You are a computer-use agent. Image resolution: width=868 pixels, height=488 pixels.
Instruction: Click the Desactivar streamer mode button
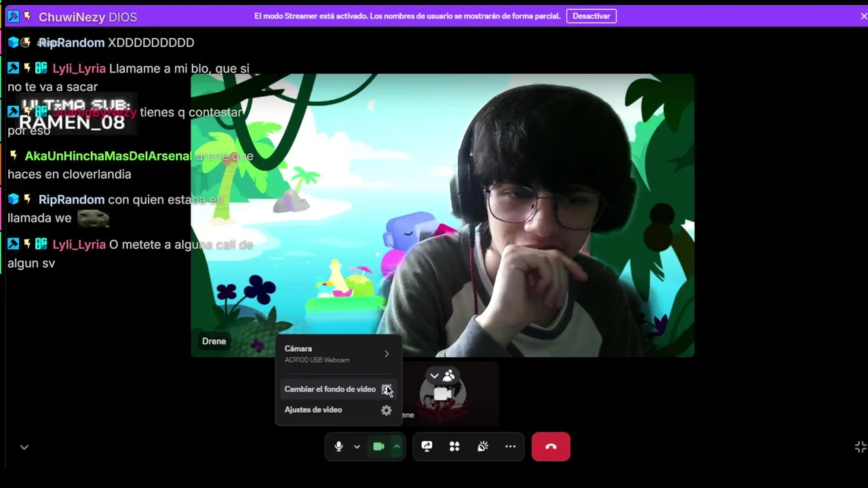[x=591, y=16]
